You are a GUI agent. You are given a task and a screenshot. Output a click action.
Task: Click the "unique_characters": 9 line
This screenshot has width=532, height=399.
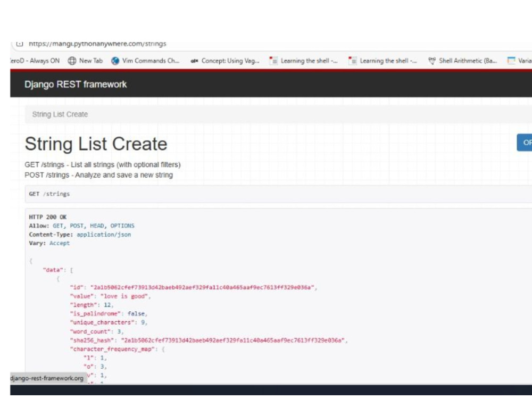(109, 323)
